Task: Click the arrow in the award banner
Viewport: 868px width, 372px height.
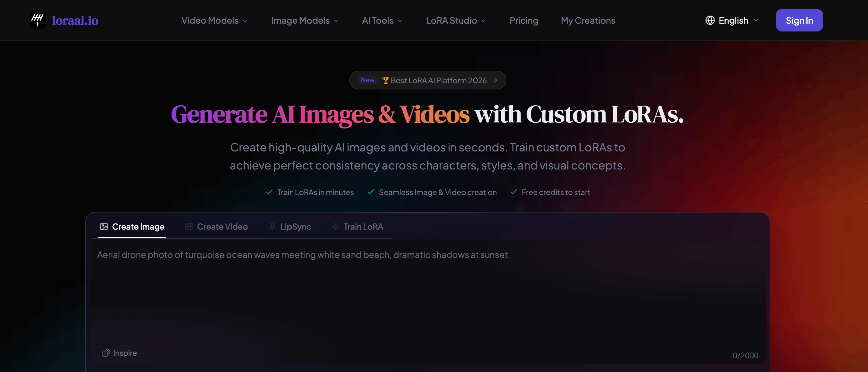Action: coord(494,80)
